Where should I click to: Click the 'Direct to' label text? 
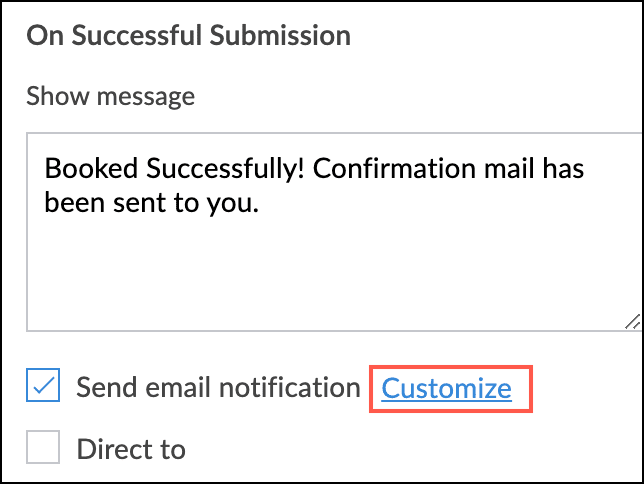tap(131, 449)
